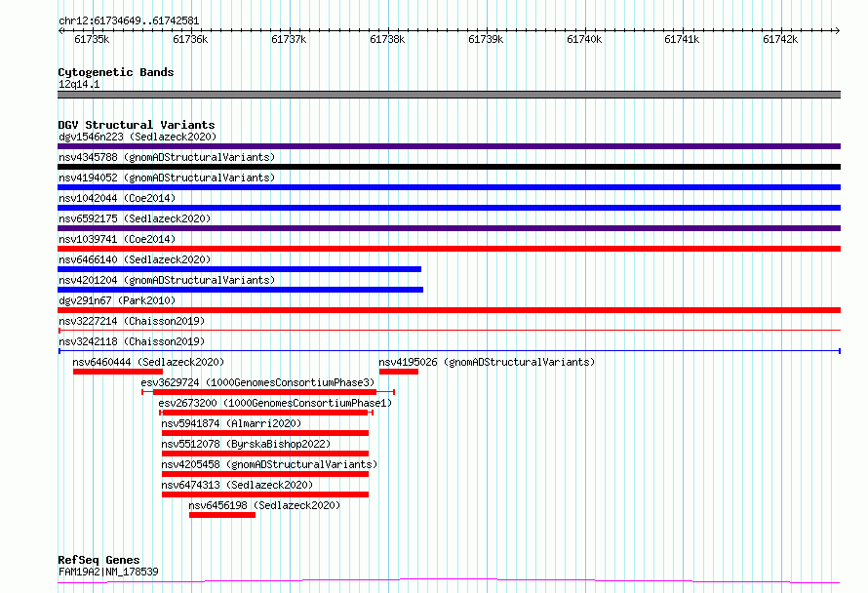The width and height of the screenshot is (868, 593).
Task: Select the nsv6460444 (Sedlazeck2020) red bar
Action: tap(118, 372)
